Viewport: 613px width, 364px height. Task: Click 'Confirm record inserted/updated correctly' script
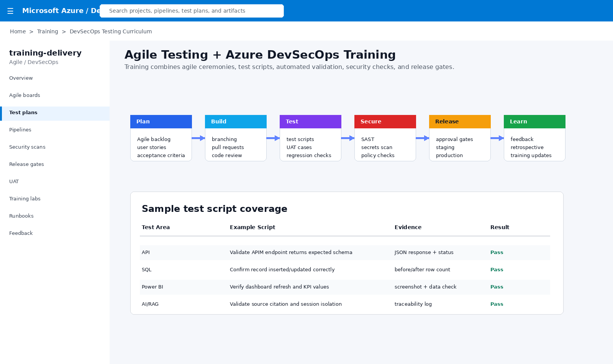point(282,270)
